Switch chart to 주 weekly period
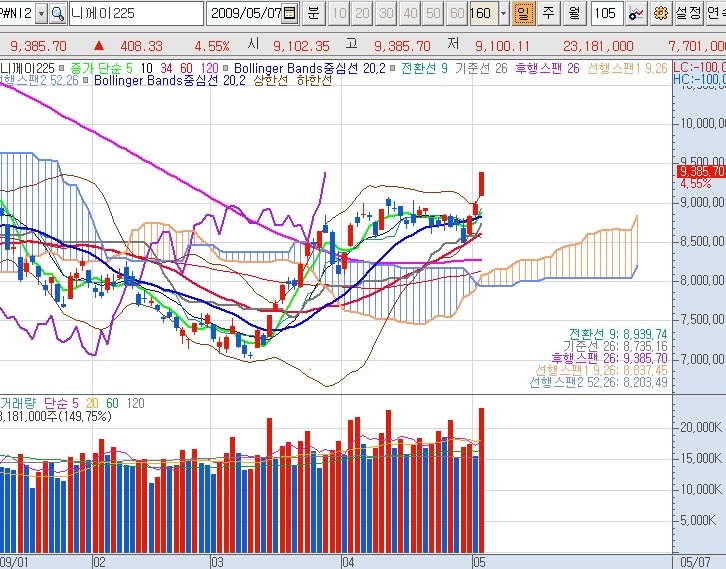 click(548, 14)
